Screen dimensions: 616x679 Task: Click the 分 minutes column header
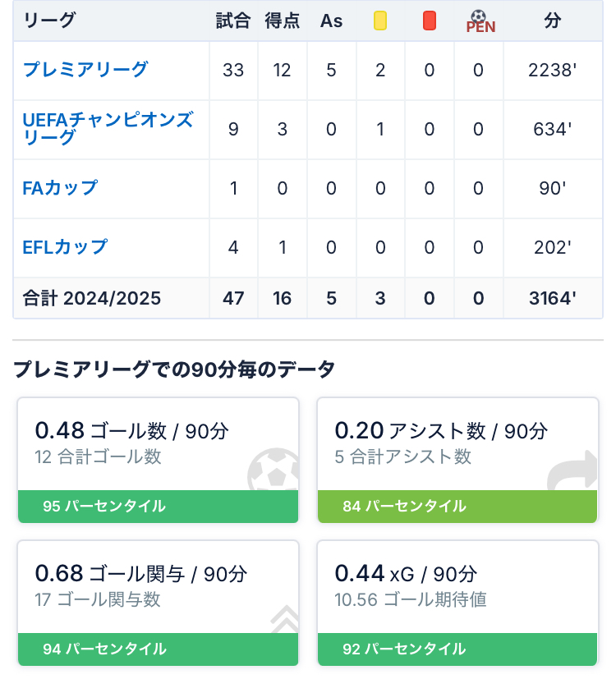click(553, 21)
